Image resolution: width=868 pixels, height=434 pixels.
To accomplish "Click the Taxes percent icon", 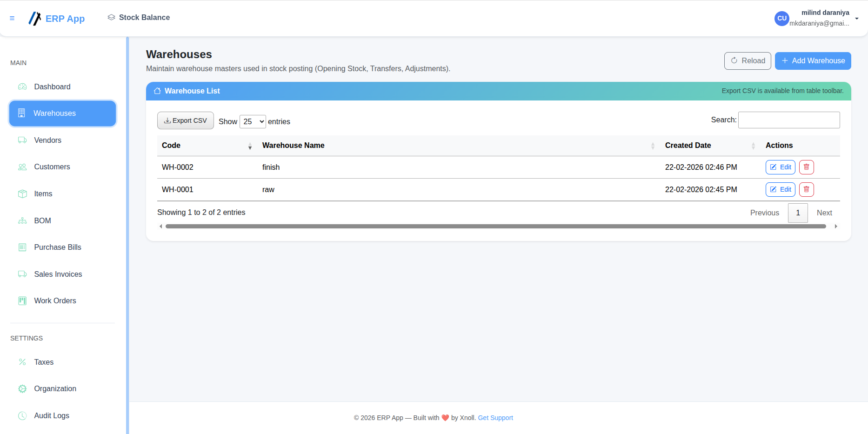I will 22,362.
